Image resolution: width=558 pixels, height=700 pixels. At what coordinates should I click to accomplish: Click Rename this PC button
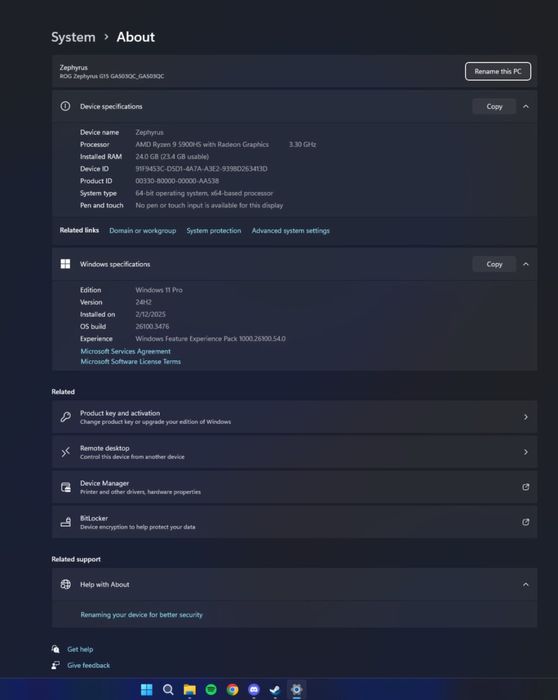pos(498,71)
